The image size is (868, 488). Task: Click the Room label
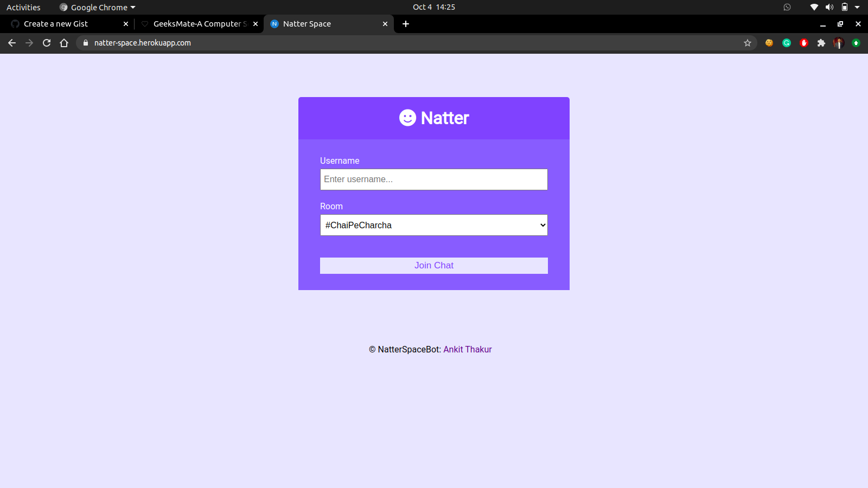(331, 207)
